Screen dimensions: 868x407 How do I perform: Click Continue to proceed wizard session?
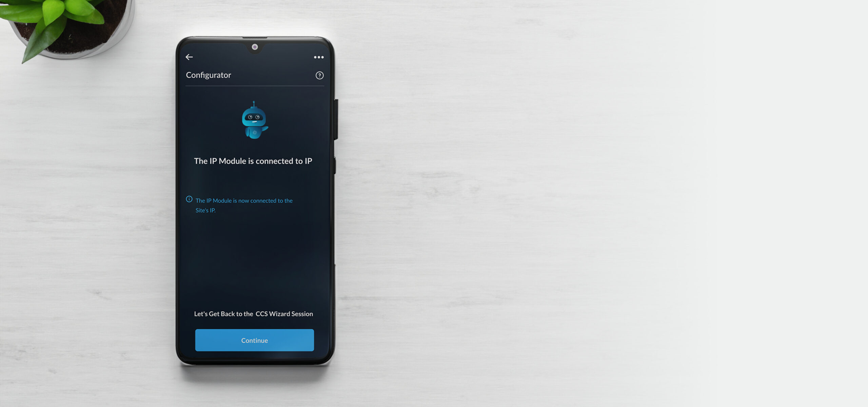pyautogui.click(x=254, y=340)
